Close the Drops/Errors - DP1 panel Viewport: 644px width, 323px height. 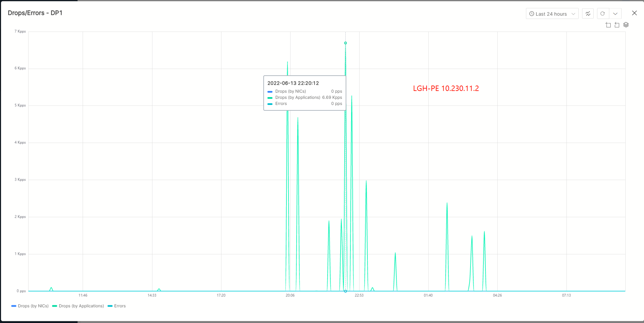634,13
